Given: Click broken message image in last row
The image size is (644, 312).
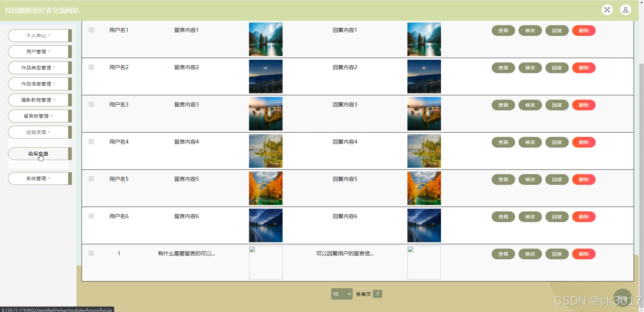Looking at the screenshot, I should [266, 263].
